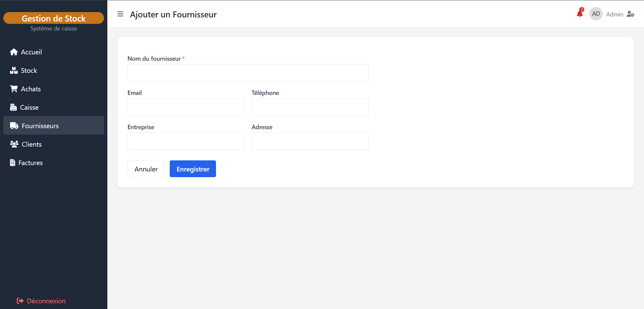This screenshot has height=309, width=644.
Task: Click the Annuler button
Action: tap(146, 169)
